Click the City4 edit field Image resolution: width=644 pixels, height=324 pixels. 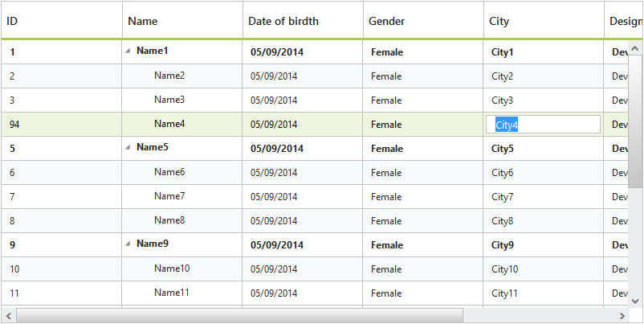coord(543,125)
